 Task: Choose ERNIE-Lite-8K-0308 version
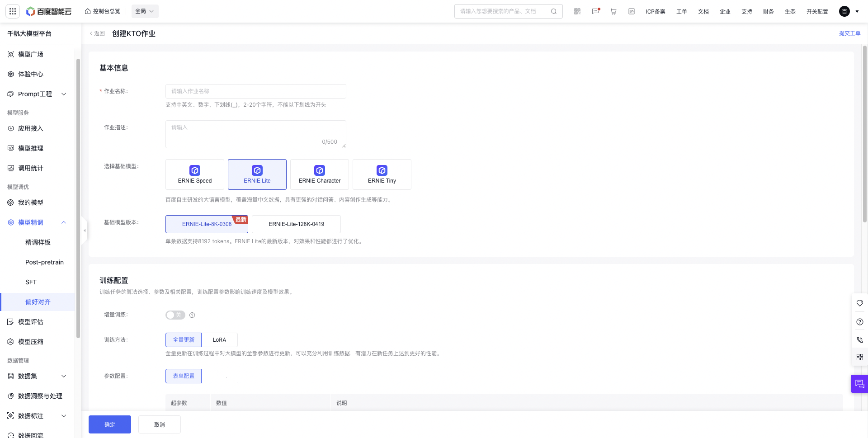[207, 224]
